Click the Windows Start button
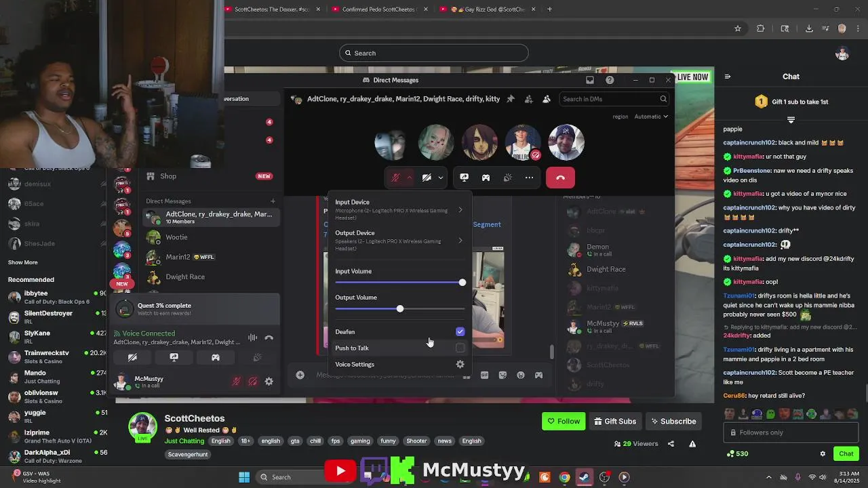The image size is (868, 488). (244, 477)
